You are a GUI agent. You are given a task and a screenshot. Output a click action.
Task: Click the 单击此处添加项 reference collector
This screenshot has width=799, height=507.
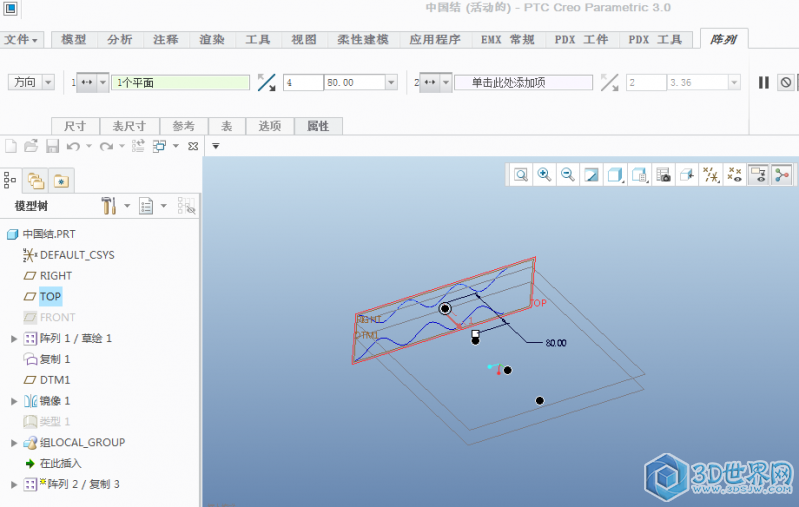[x=523, y=82]
